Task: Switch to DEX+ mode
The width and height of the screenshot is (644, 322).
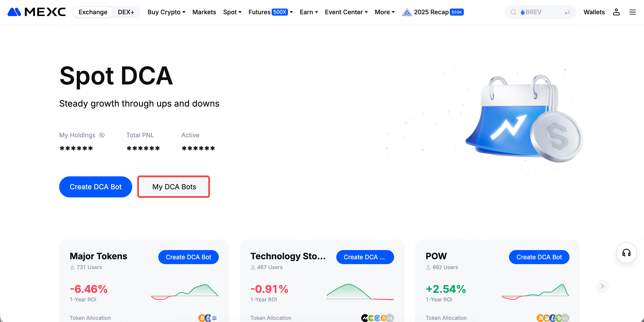Action: coord(126,12)
